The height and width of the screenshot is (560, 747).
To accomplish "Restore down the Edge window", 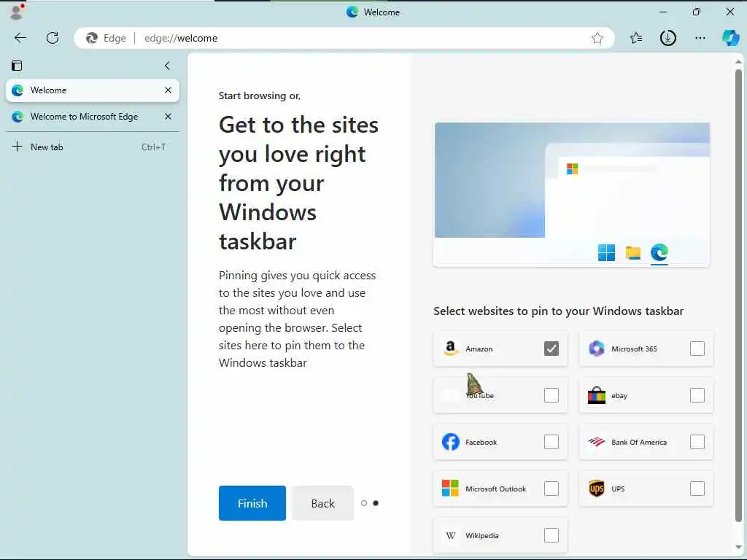I will coord(697,12).
